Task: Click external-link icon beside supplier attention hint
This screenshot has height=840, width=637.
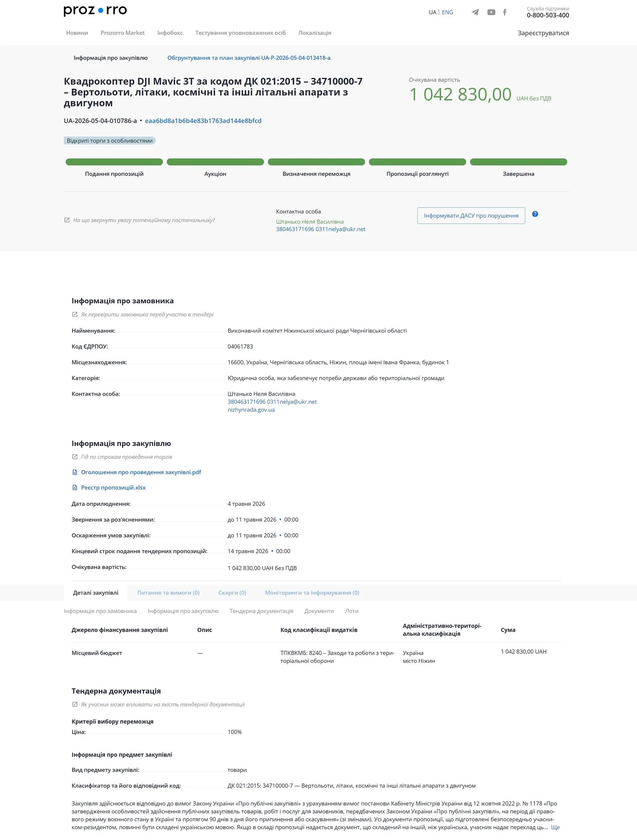Action: pyautogui.click(x=67, y=220)
